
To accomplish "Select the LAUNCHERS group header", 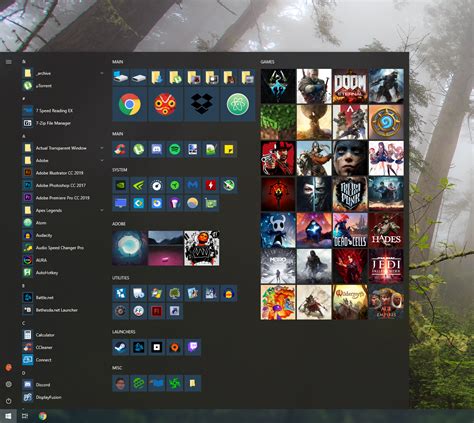I will (124, 332).
